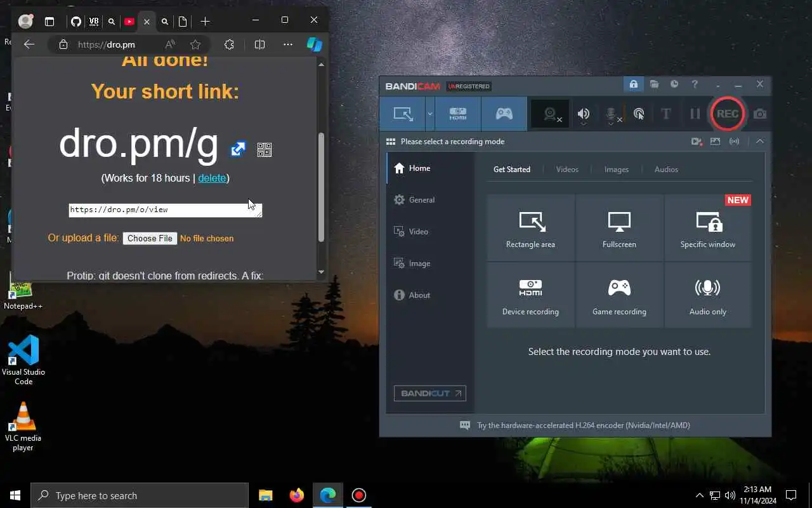Open Video settings in Bandicam sidebar
812x508 pixels.
430,232
